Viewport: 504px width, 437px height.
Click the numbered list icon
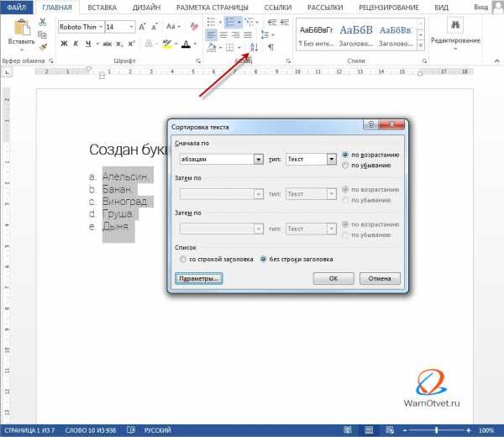[x=230, y=22]
